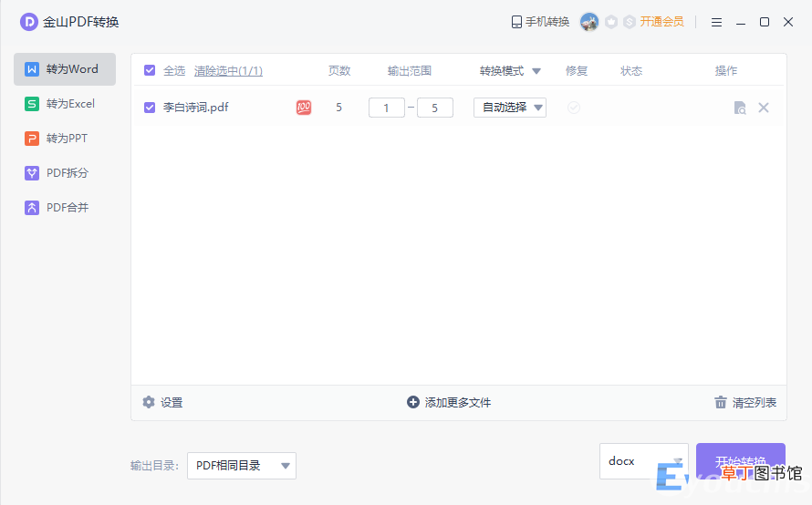Click the 修复 column header
This screenshot has width=812, height=505.
click(577, 71)
